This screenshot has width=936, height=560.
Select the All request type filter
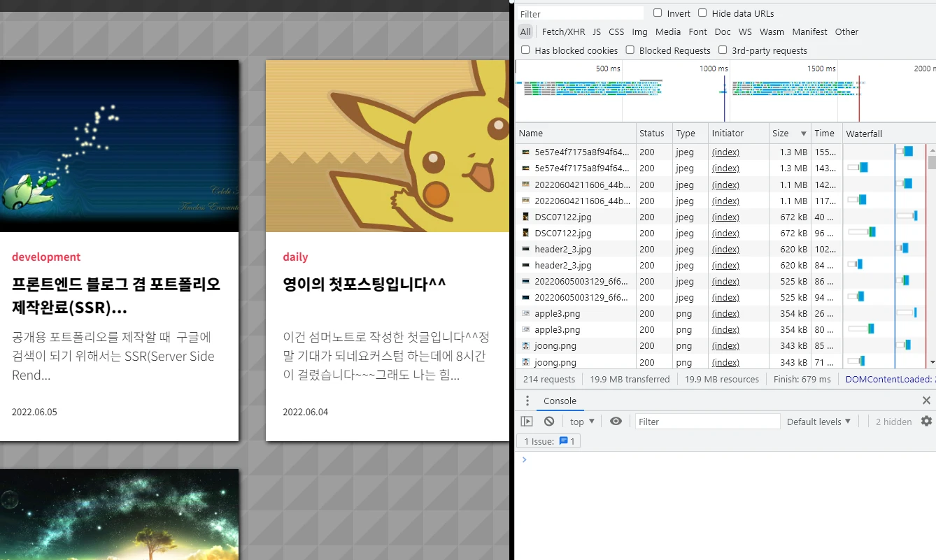pyautogui.click(x=525, y=31)
